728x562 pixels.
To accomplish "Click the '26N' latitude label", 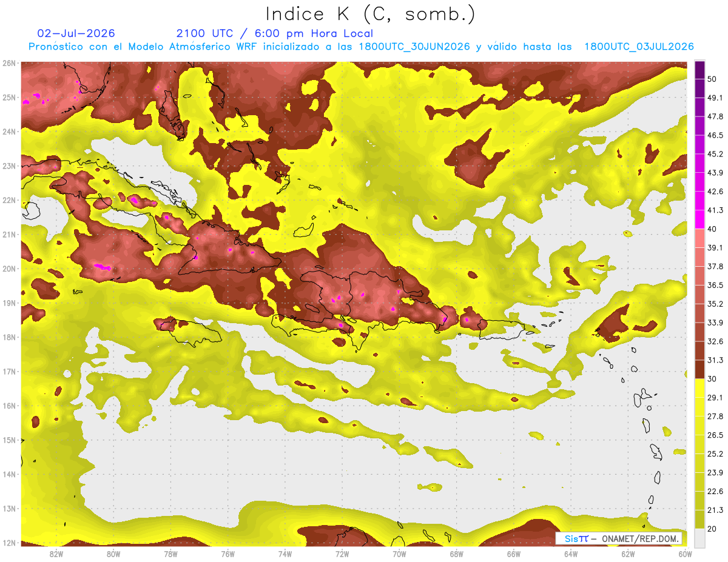I will [8, 63].
